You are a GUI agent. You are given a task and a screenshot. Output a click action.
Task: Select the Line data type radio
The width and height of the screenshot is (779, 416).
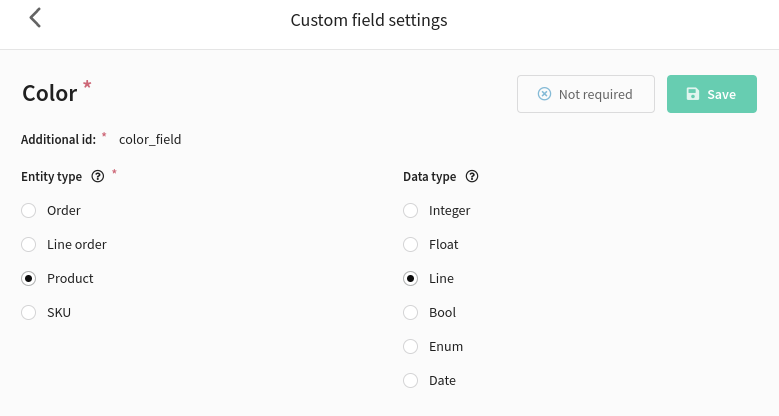410,279
